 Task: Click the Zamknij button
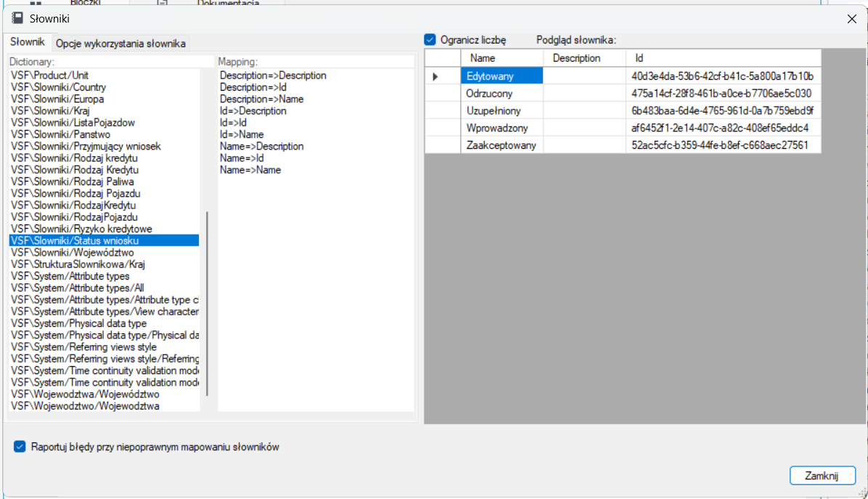[x=822, y=476]
